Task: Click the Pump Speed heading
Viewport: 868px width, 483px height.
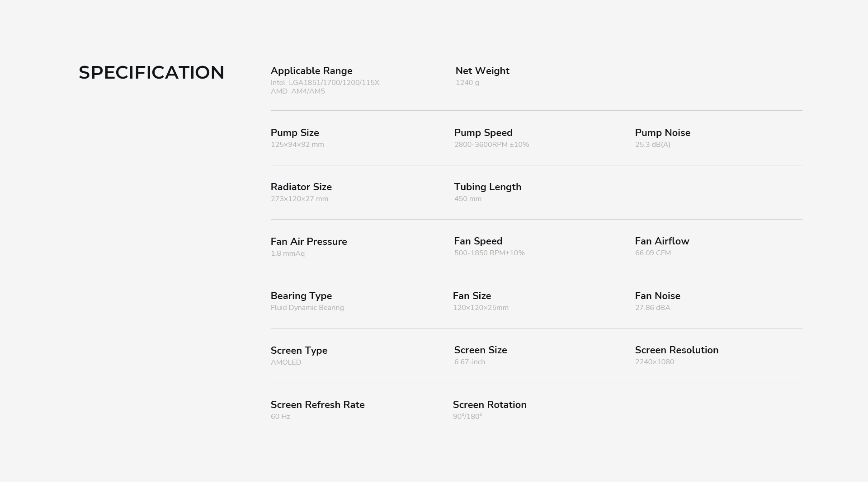Action: 483,133
